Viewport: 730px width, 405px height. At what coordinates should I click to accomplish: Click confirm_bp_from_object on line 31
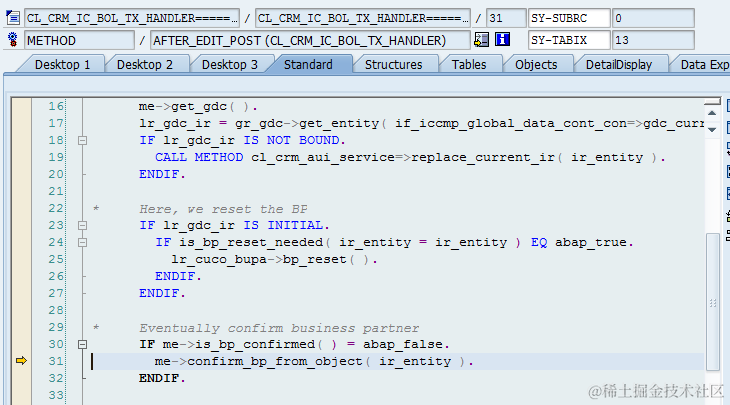coord(275,361)
